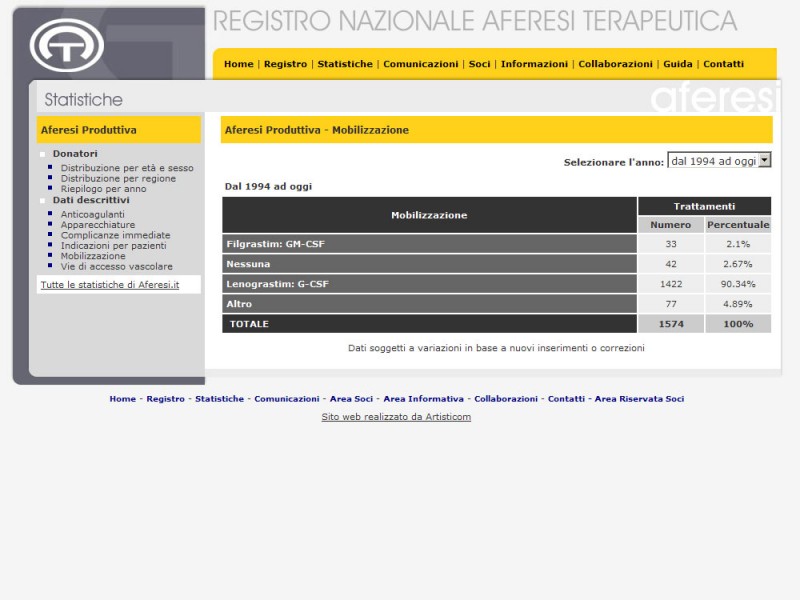Open Area Riservata Soci footer link
Image resolution: width=800 pixels, height=600 pixels.
coord(639,399)
